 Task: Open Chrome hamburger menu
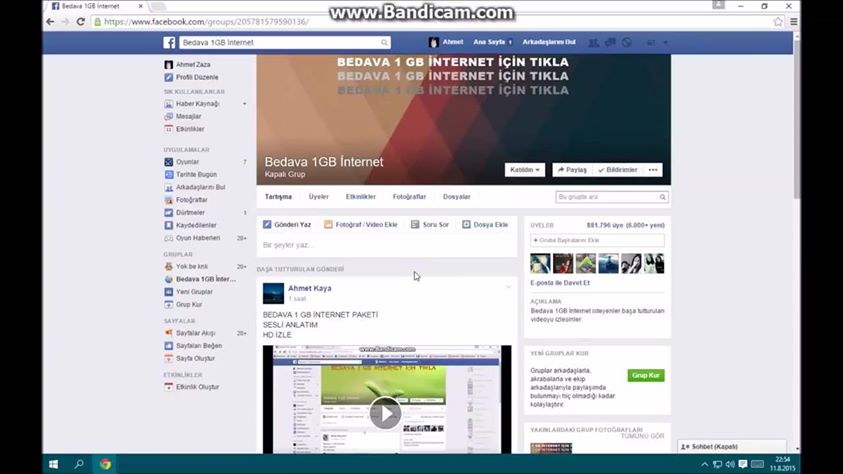click(794, 21)
